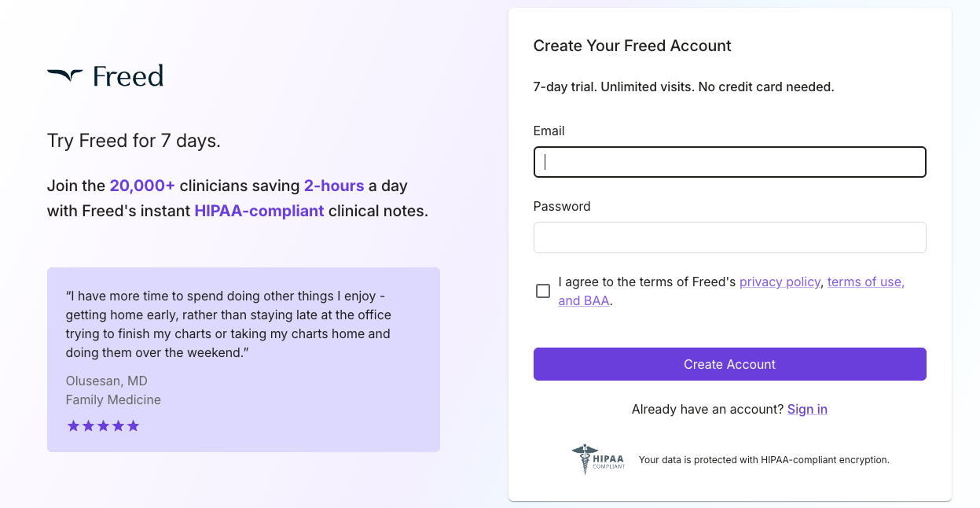Image resolution: width=980 pixels, height=508 pixels.
Task: Click the first star in the rating
Action: tap(73, 425)
